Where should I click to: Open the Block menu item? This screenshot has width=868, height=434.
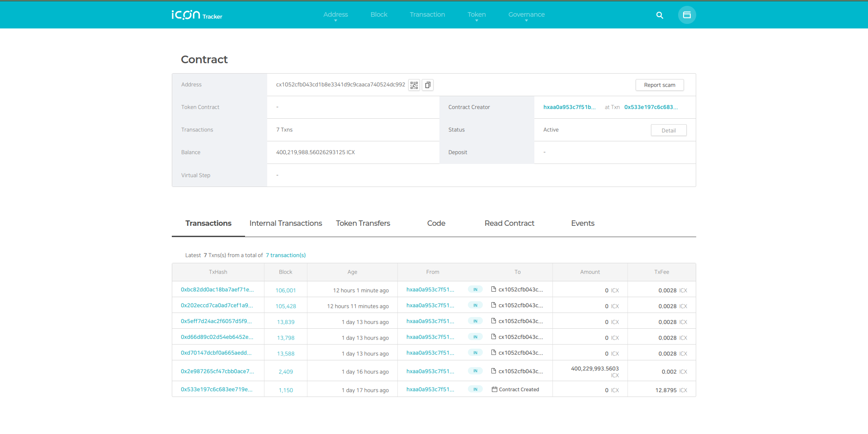pos(379,14)
